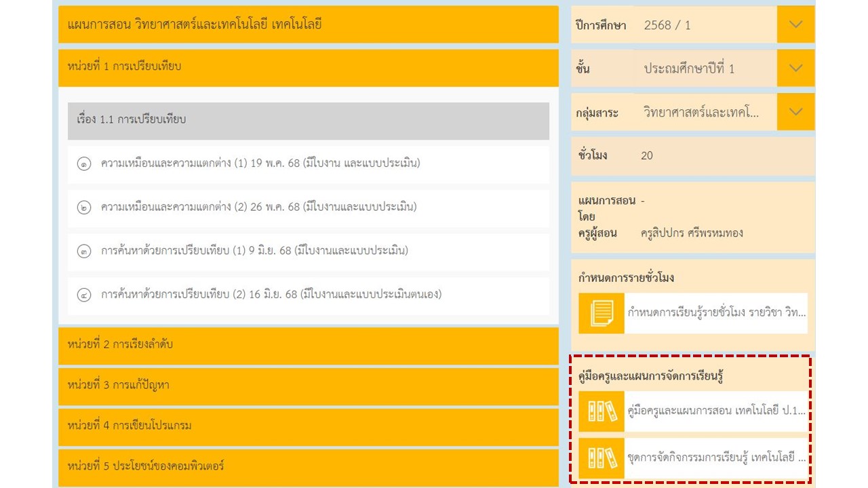868x488 pixels.
Task: Select the เรื่อง 1.1 การเปรียบเทียบ header row
Action: (x=308, y=121)
